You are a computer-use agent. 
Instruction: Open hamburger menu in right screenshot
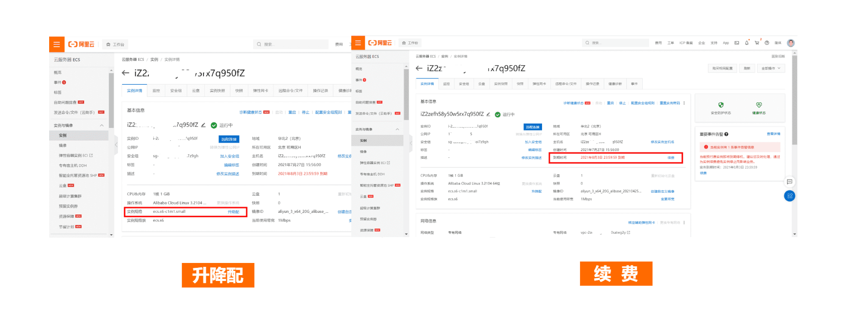coord(358,43)
